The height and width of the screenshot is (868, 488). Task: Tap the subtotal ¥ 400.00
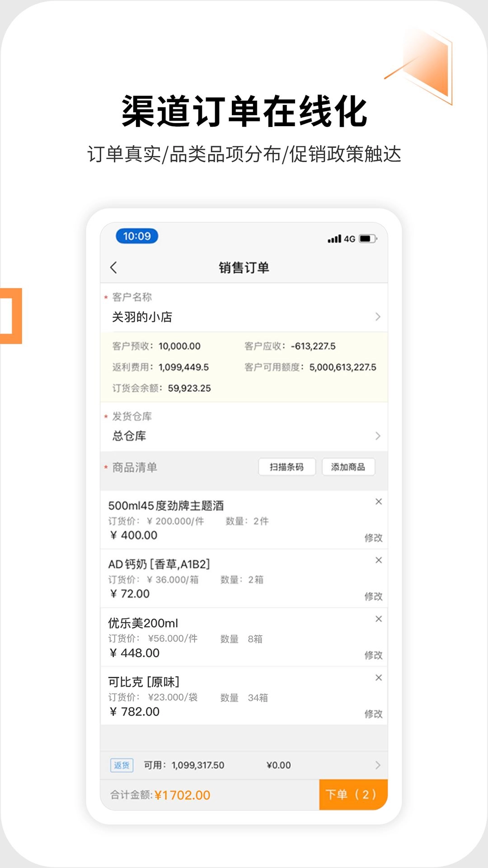pyautogui.click(x=134, y=535)
